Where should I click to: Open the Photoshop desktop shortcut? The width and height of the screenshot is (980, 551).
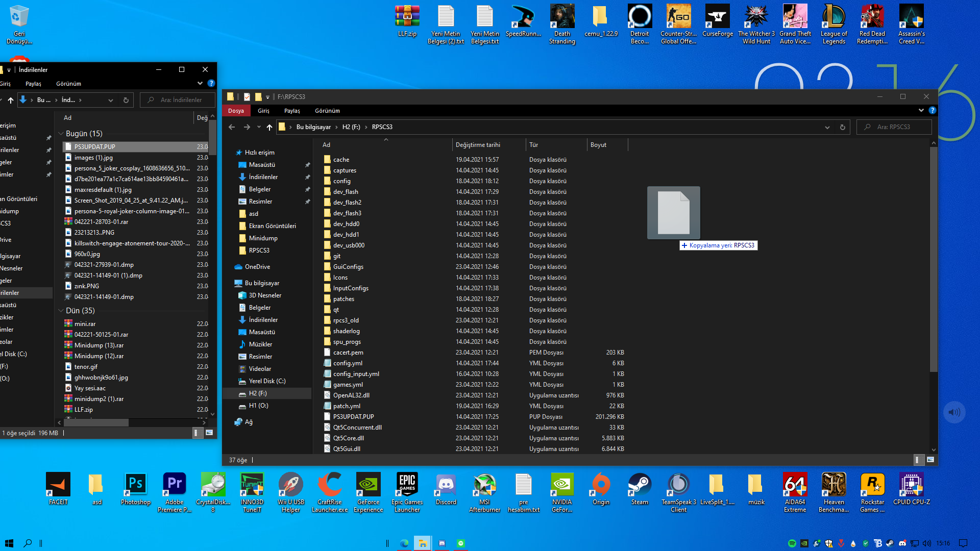click(x=135, y=489)
